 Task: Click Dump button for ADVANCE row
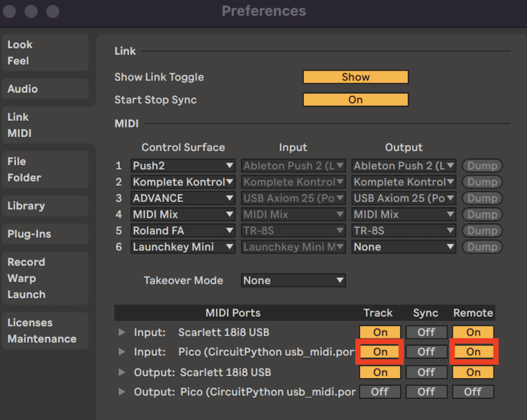pyautogui.click(x=482, y=198)
